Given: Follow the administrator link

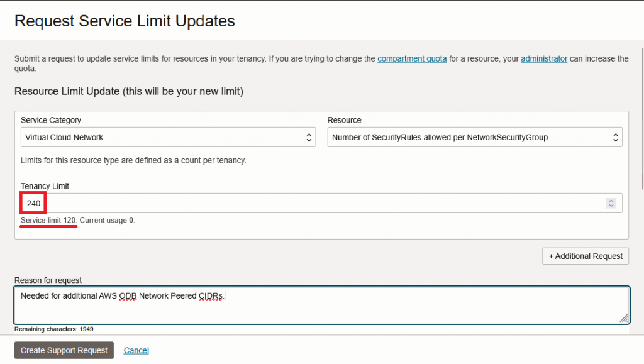Looking at the screenshot, I should 544,58.
